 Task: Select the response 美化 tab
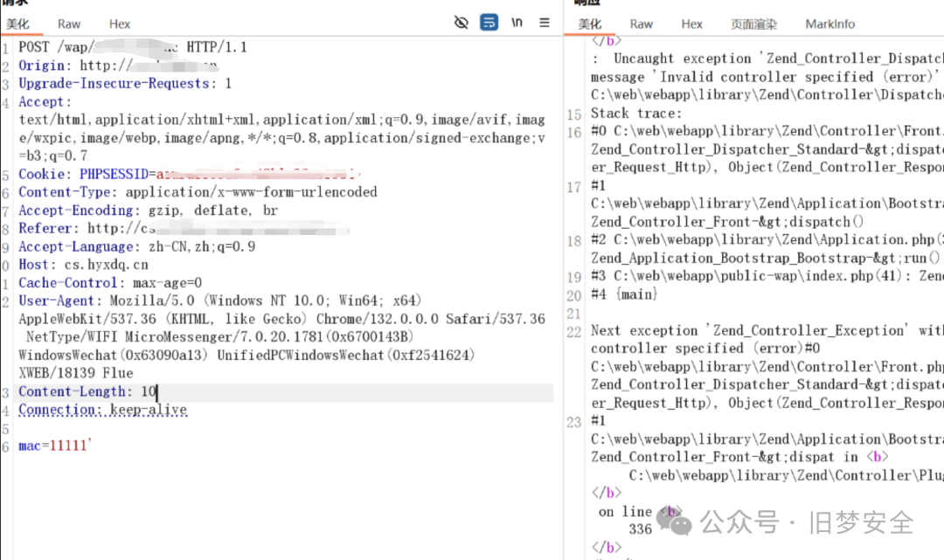[589, 24]
